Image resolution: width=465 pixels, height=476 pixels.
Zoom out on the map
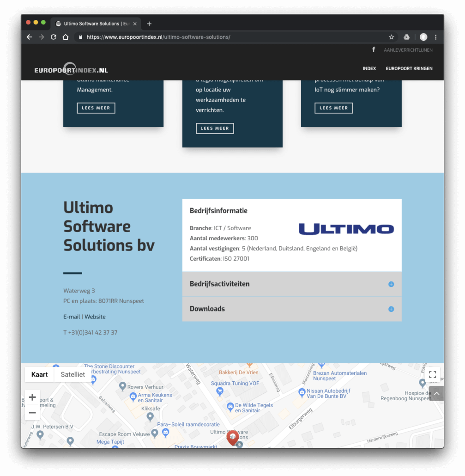click(x=32, y=413)
